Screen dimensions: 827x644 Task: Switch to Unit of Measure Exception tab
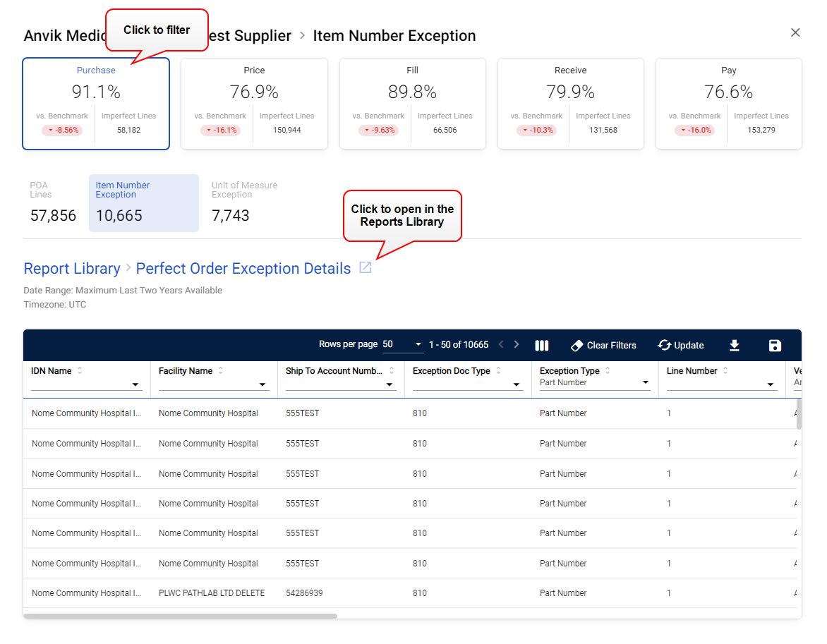pyautogui.click(x=244, y=203)
